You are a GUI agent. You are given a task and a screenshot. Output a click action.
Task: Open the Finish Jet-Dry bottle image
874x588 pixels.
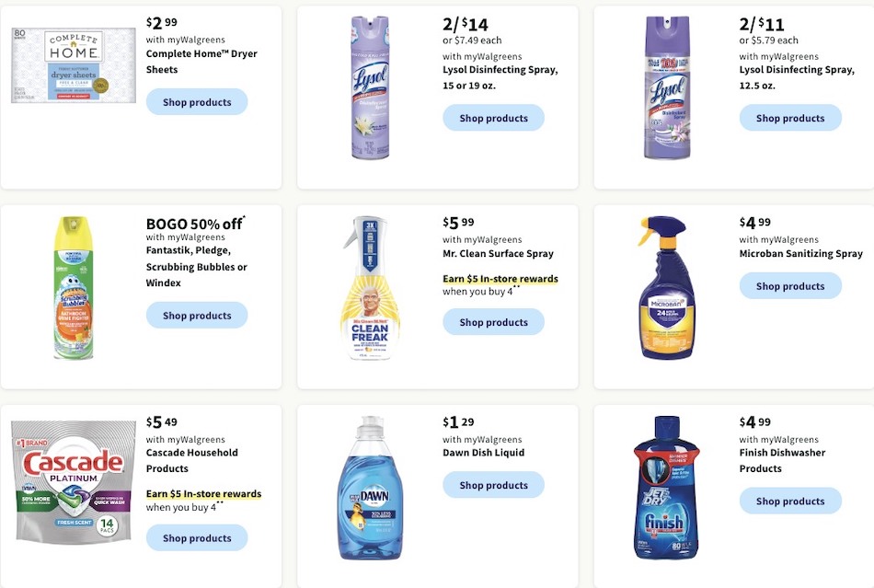667,488
